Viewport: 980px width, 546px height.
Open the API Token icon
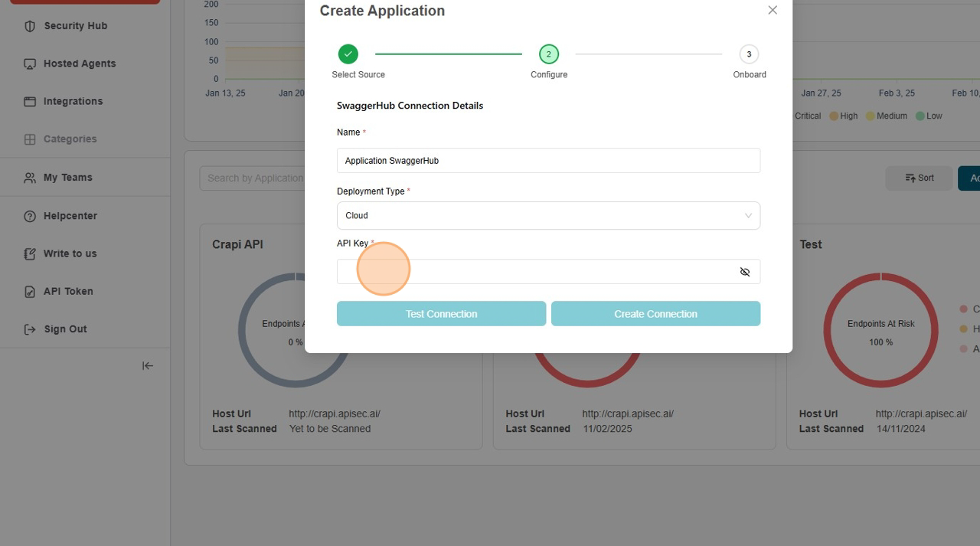(x=30, y=292)
